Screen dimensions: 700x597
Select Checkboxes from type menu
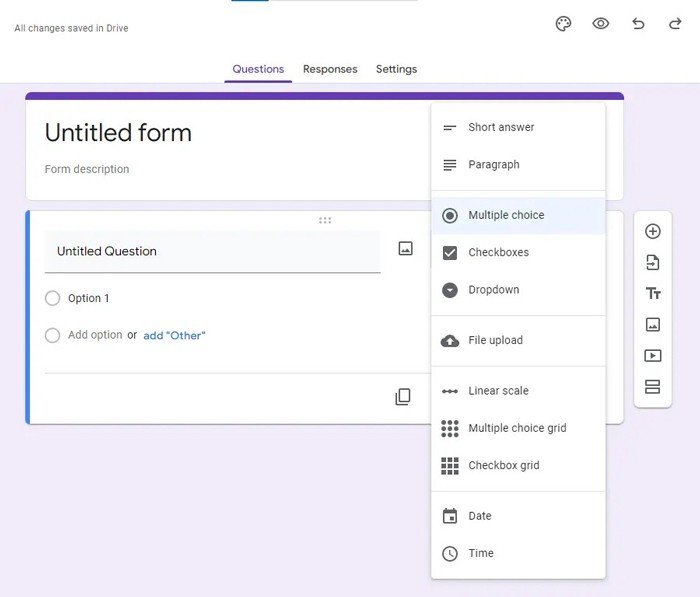pyautogui.click(x=498, y=253)
